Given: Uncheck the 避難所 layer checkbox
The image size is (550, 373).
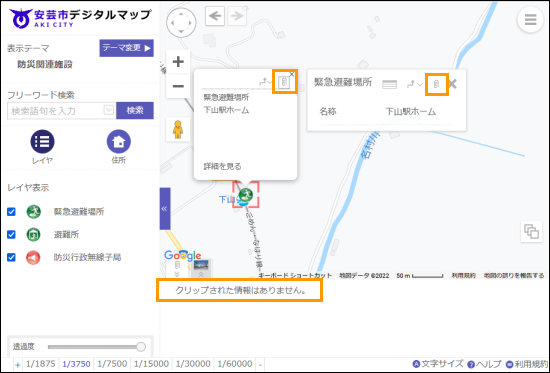Looking at the screenshot, I should 12,234.
